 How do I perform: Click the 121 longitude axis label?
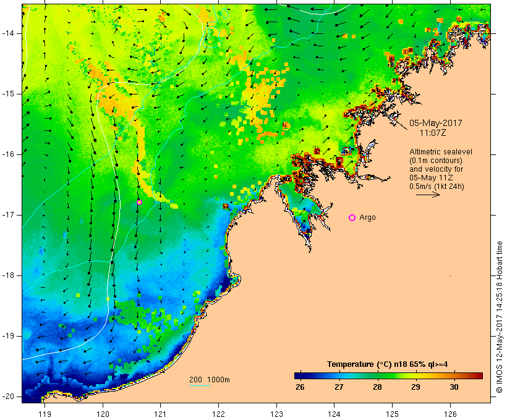[160, 414]
